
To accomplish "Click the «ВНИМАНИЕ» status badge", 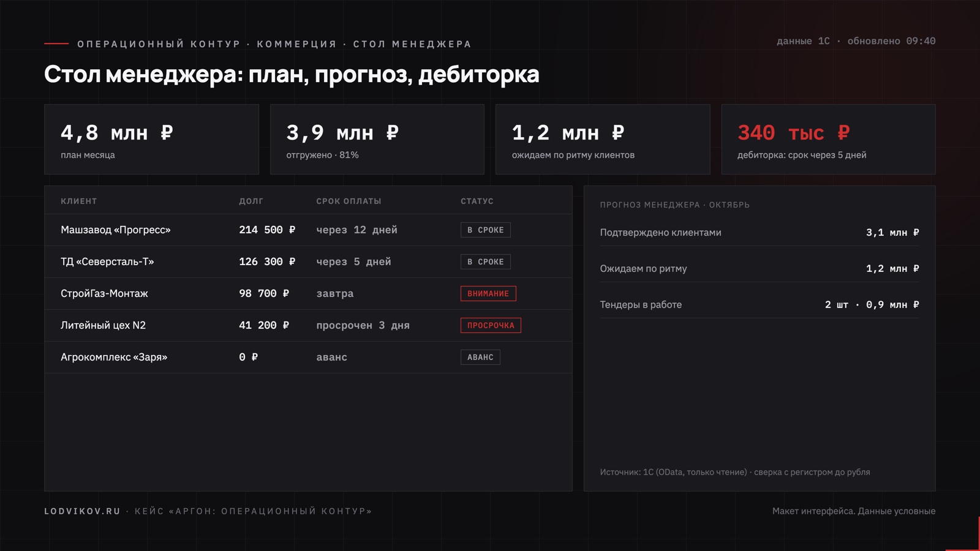I will click(488, 293).
